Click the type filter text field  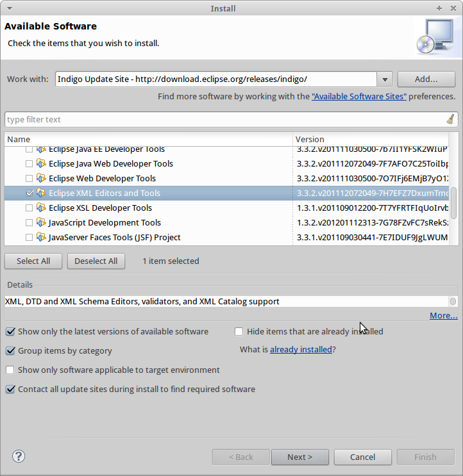point(224,119)
